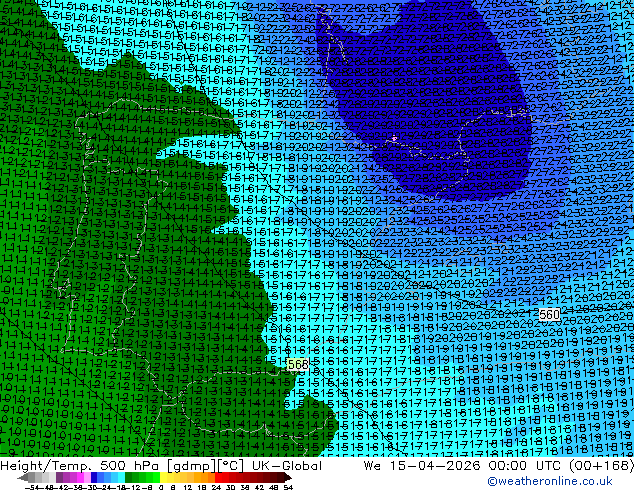
Task: Click the forecast date 'We 15-04-2026'
Action: (422, 466)
